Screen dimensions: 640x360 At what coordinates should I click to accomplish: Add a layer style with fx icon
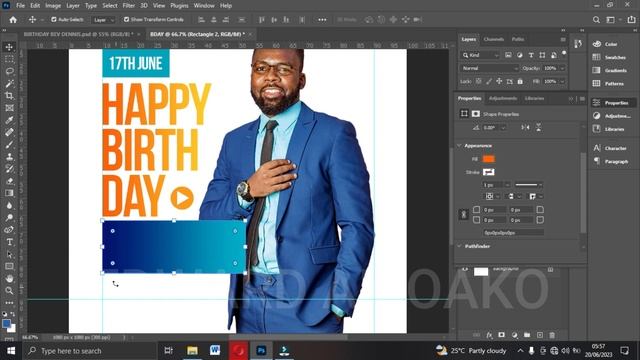(489, 335)
